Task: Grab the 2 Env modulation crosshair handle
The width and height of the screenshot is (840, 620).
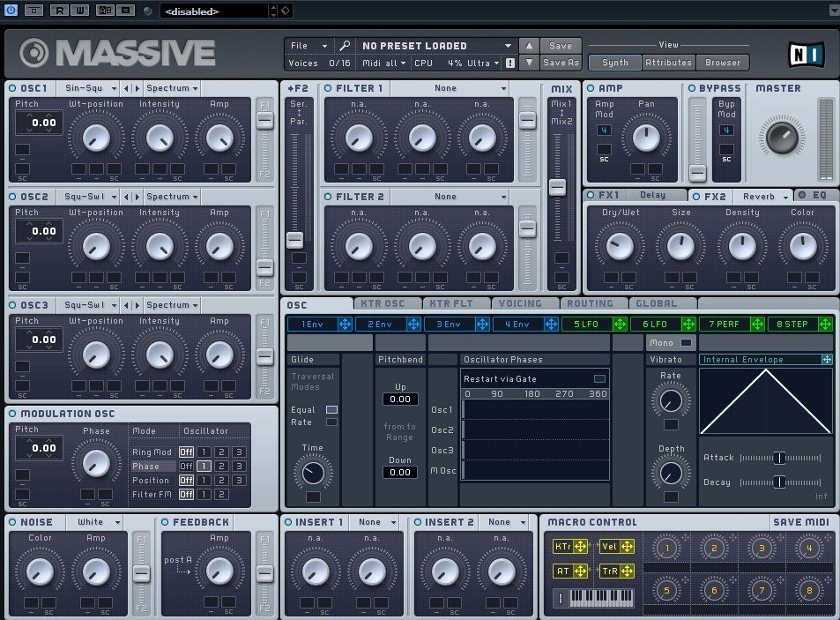Action: (413, 325)
